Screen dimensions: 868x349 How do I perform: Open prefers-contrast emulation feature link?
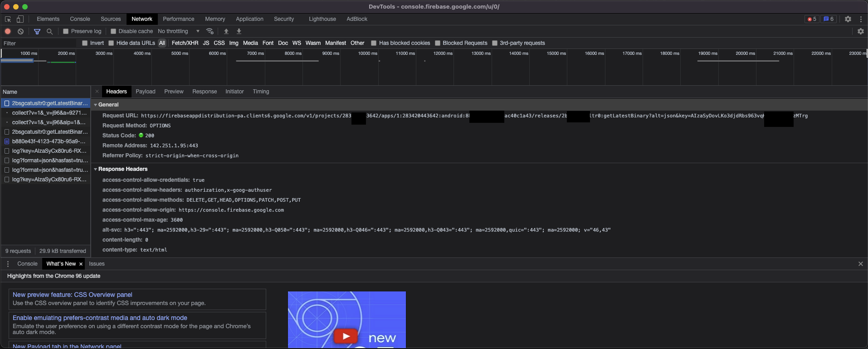(100, 318)
